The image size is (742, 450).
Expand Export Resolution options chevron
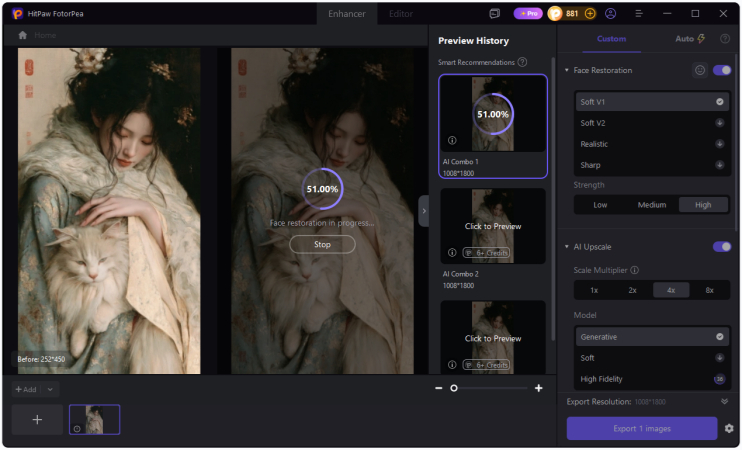tap(724, 401)
